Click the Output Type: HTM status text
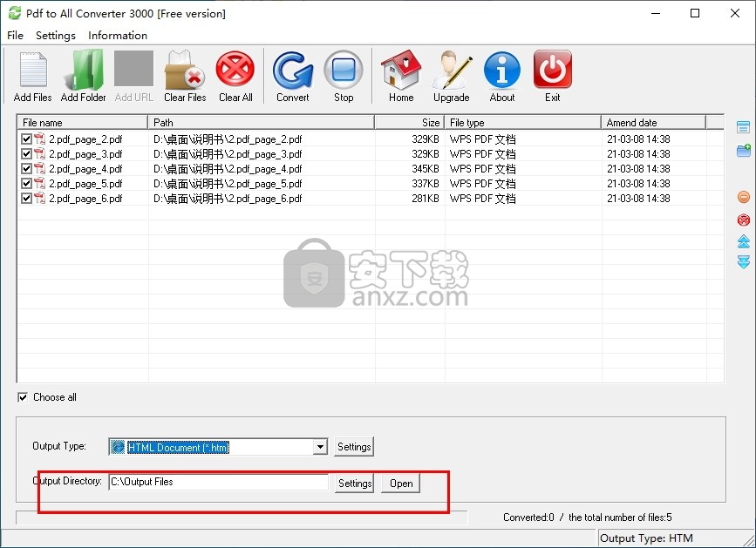 tap(646, 538)
